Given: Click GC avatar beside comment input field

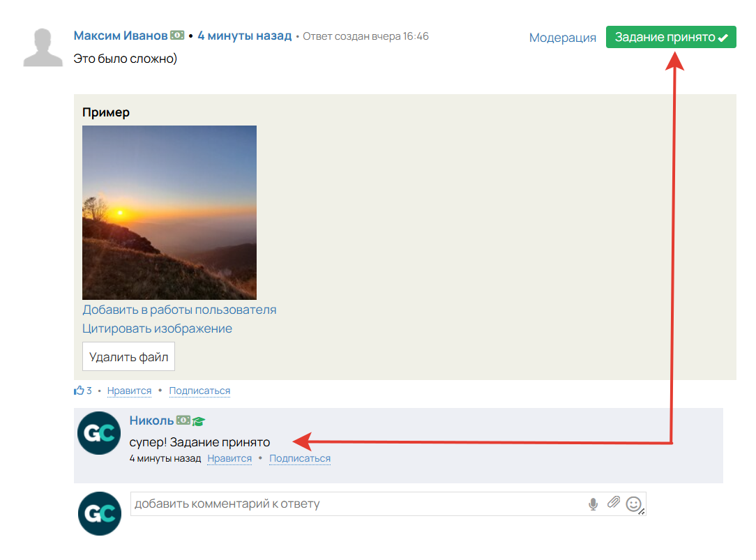Looking at the screenshot, I should coord(100,513).
